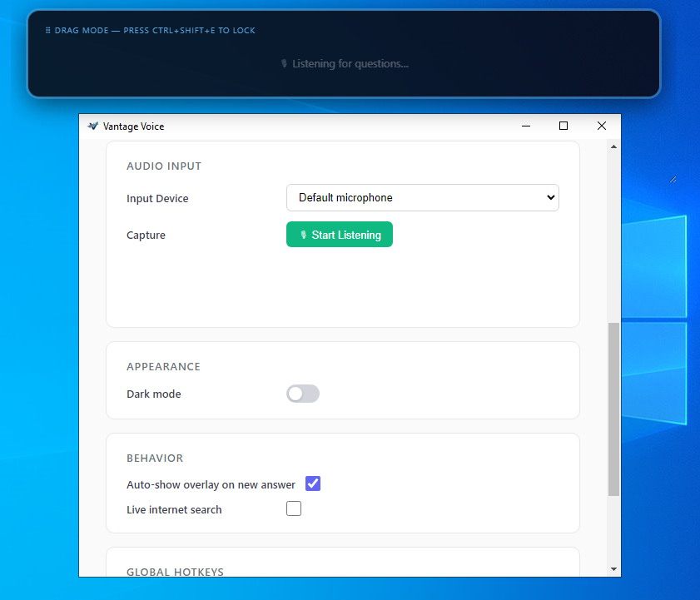Click the scrollbar down arrow
700x600 pixels.
pyautogui.click(x=613, y=569)
